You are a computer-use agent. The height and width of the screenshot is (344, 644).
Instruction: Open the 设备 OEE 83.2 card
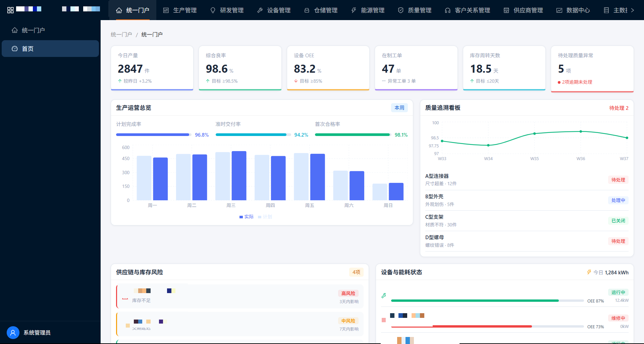(328, 68)
